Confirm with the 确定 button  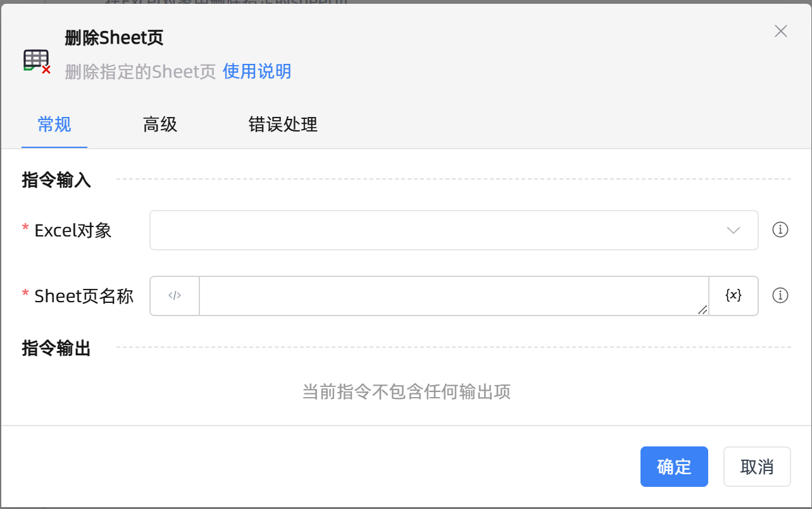point(674,467)
